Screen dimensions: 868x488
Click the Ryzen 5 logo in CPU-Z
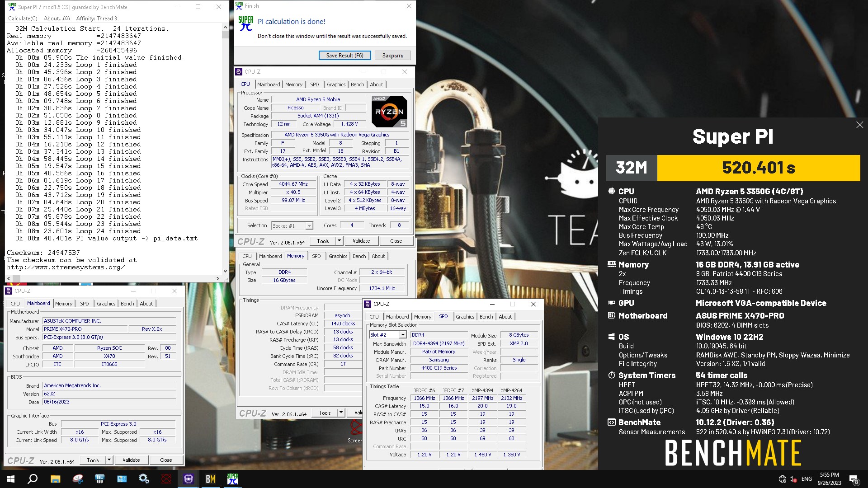click(x=389, y=111)
